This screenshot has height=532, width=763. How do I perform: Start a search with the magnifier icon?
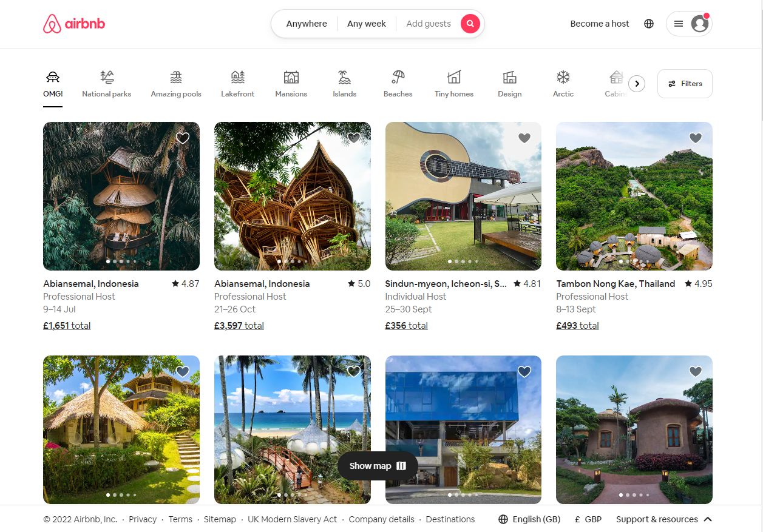(x=470, y=24)
